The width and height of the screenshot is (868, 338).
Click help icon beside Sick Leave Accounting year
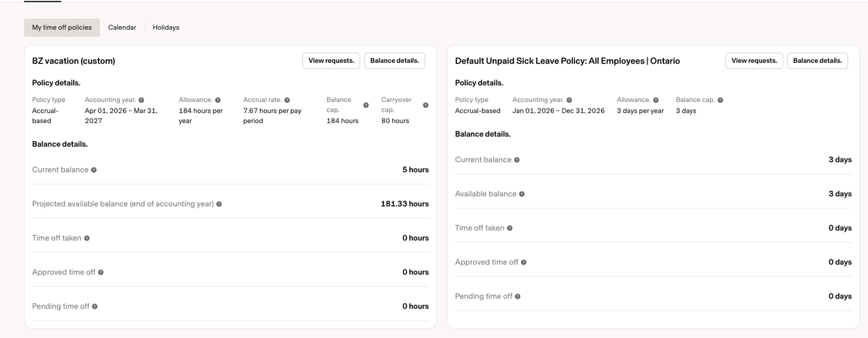pyautogui.click(x=569, y=100)
